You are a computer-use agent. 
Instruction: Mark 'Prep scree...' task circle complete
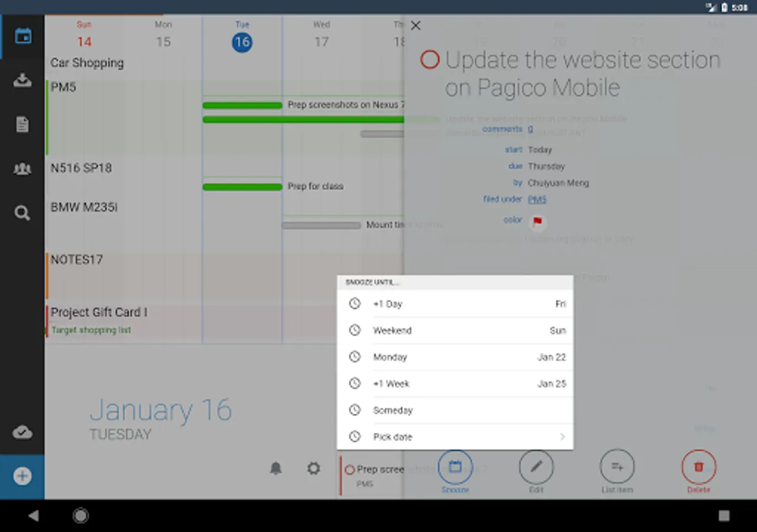pos(350,470)
